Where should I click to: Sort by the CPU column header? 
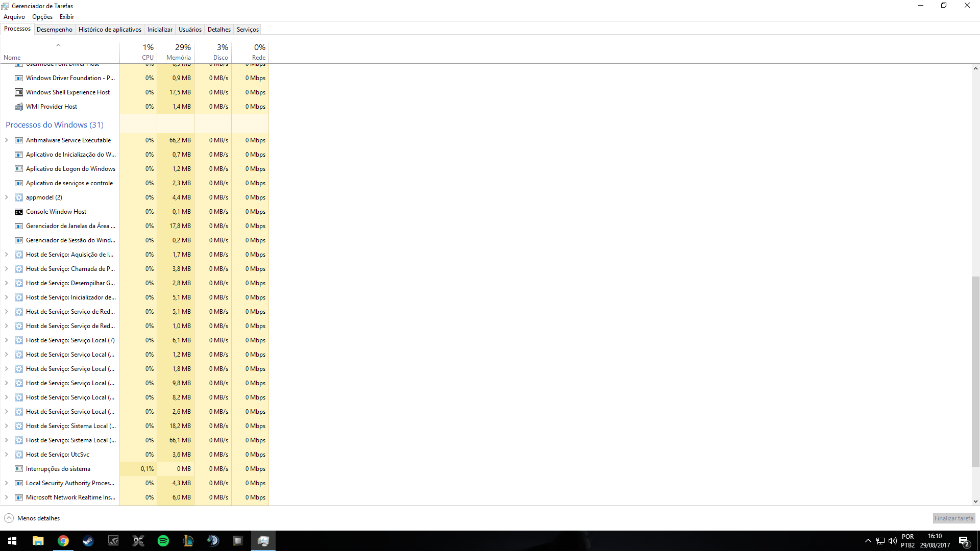coord(138,52)
